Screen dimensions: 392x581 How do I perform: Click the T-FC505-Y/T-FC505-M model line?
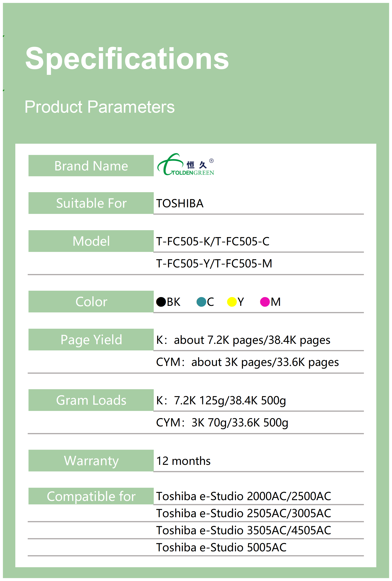[x=214, y=264]
